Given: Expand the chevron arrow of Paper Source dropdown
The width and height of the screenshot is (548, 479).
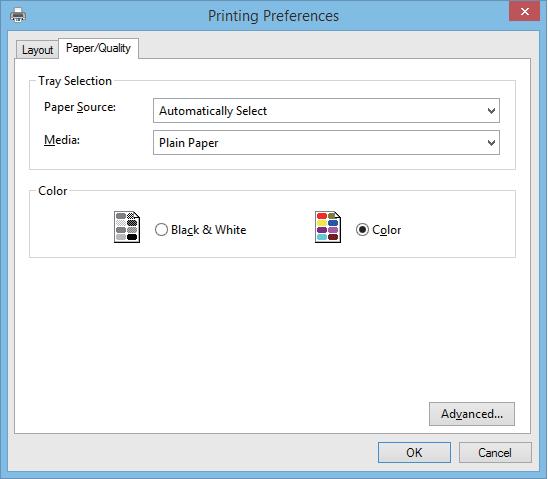Looking at the screenshot, I should coord(491,111).
